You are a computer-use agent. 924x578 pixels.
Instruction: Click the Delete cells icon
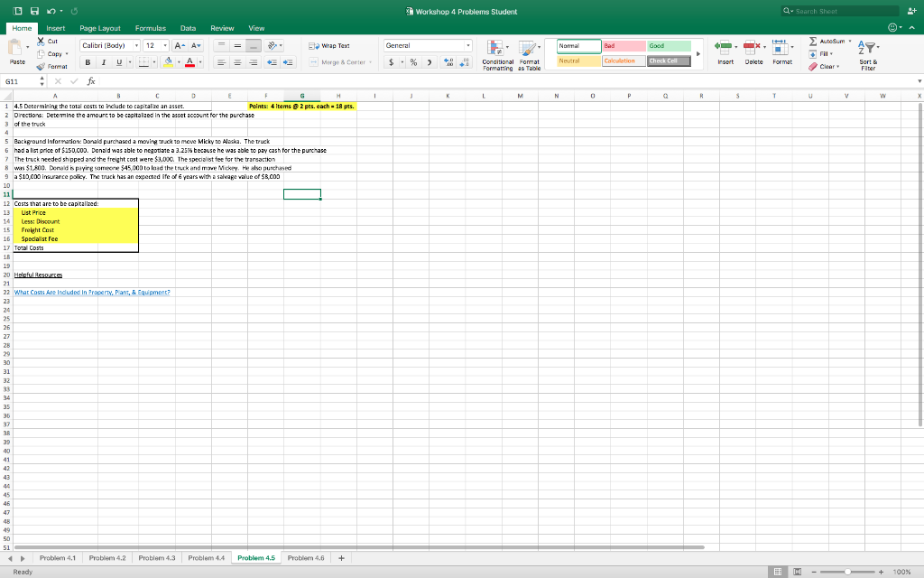pos(752,47)
